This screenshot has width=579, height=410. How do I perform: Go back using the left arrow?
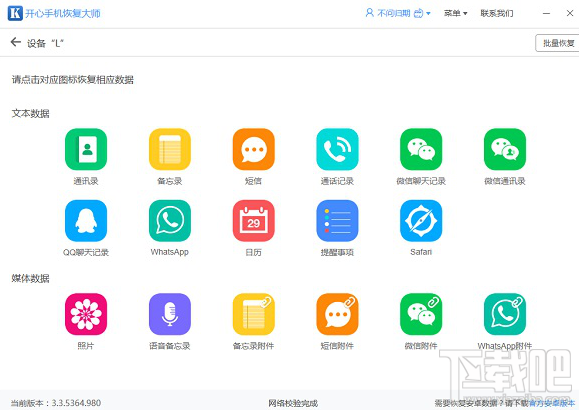[16, 42]
